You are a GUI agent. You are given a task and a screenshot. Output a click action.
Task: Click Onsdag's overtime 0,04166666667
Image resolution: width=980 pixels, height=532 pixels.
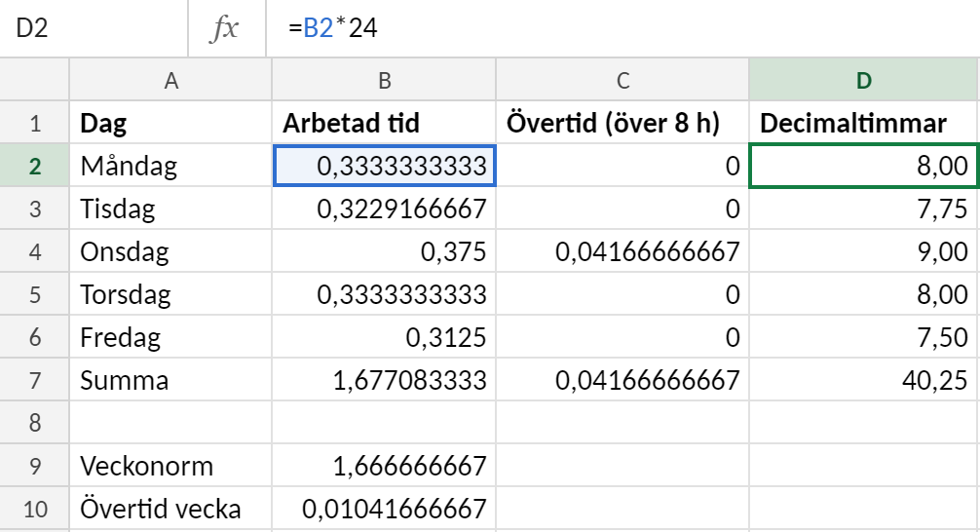pos(622,251)
